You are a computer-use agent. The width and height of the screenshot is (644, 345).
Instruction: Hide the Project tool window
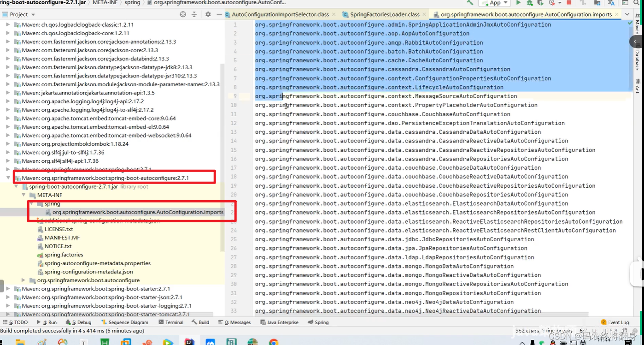(x=219, y=14)
